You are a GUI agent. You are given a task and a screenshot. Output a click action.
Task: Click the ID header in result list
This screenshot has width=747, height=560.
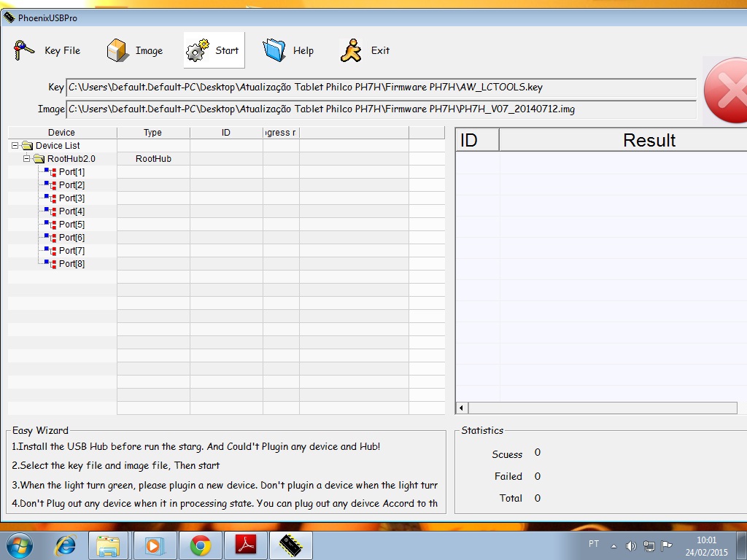click(x=477, y=140)
